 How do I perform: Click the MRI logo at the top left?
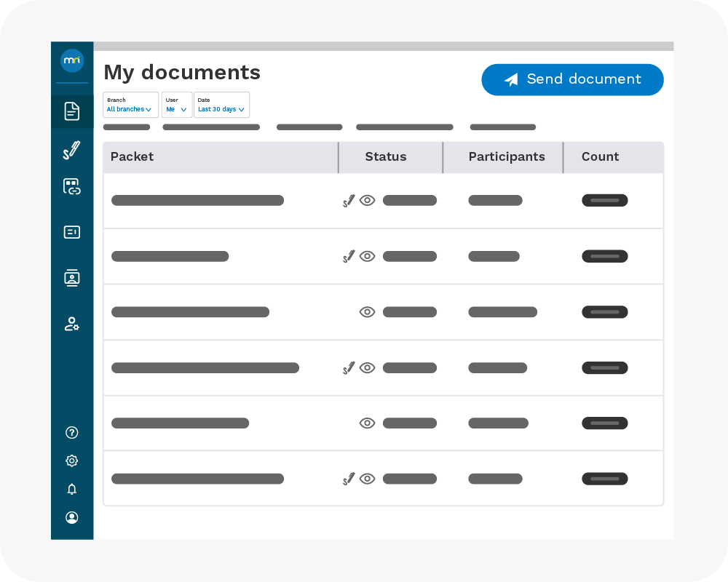click(72, 61)
